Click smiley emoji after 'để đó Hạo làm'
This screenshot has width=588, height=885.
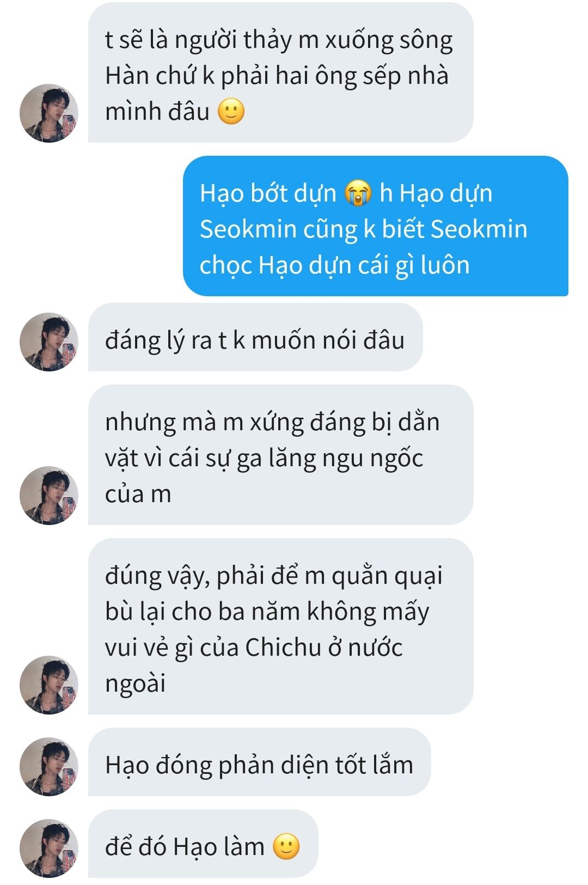point(286,847)
